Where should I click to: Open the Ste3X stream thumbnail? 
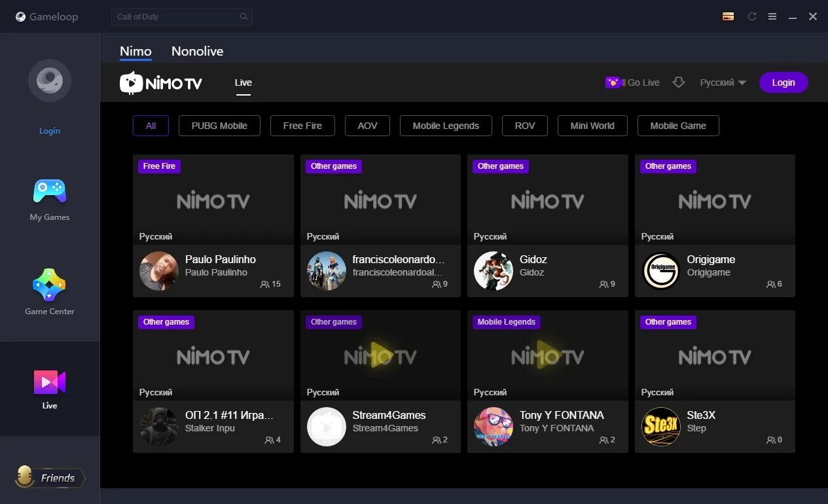tap(715, 355)
